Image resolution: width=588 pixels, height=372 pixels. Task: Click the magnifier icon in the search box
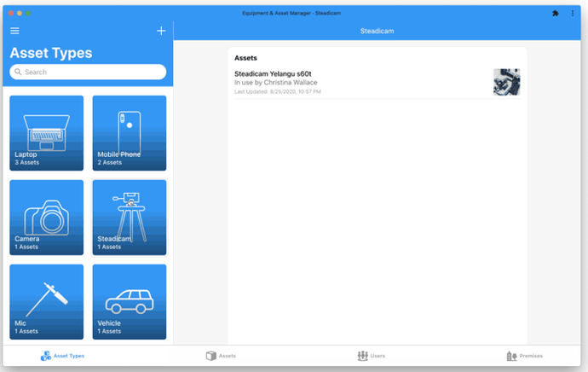point(18,72)
